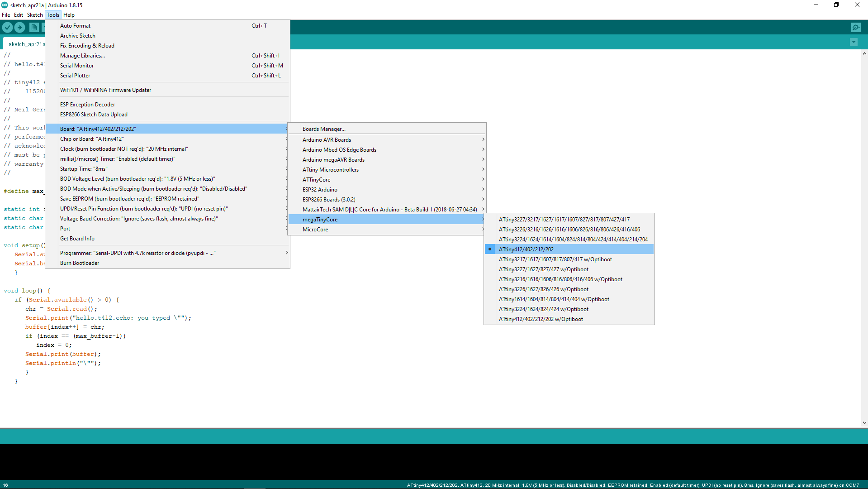868x489 pixels.
Task: Expand millis()/micros() Timer submenu
Action: pos(167,159)
